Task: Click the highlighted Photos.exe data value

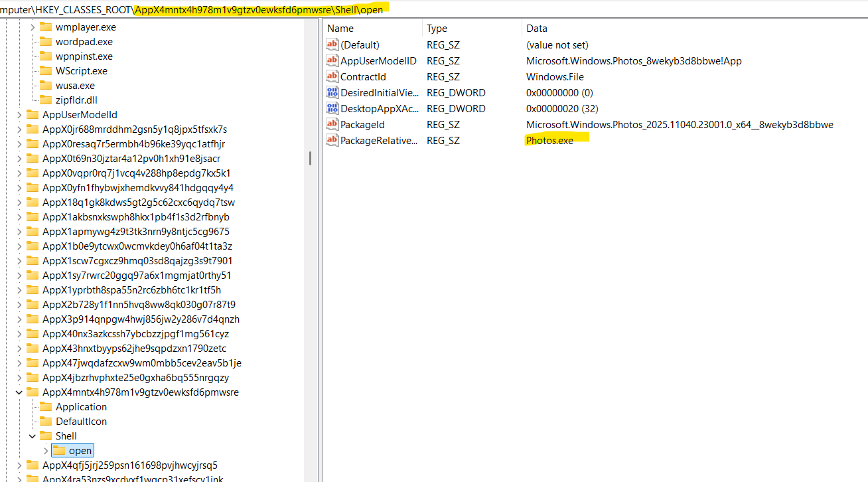Action: 549,140
